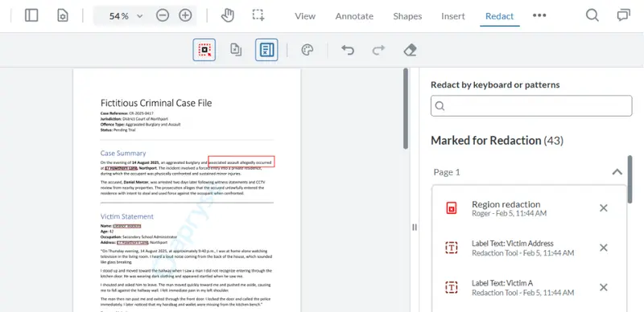Viewport: 644px width, 312px height.
Task: Click the Victim Statement heading in document
Action: tap(127, 216)
